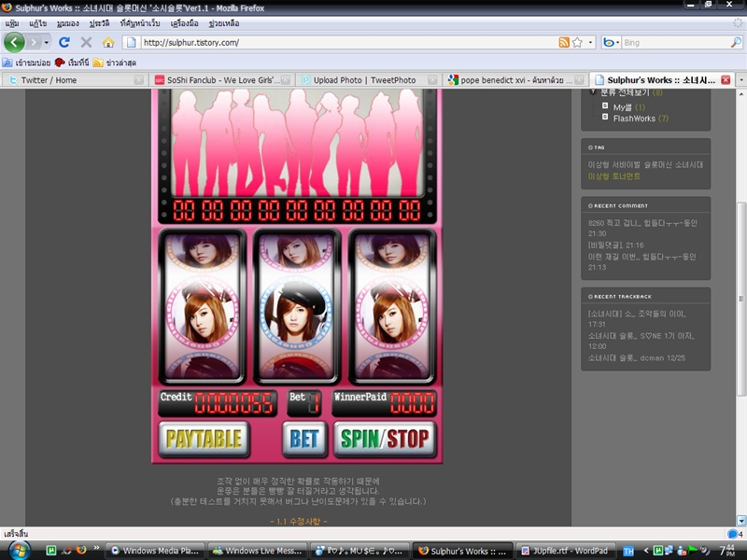Viewport: 747px width, 560px height.
Task: Click the search magnifier icon
Action: coord(736,42)
